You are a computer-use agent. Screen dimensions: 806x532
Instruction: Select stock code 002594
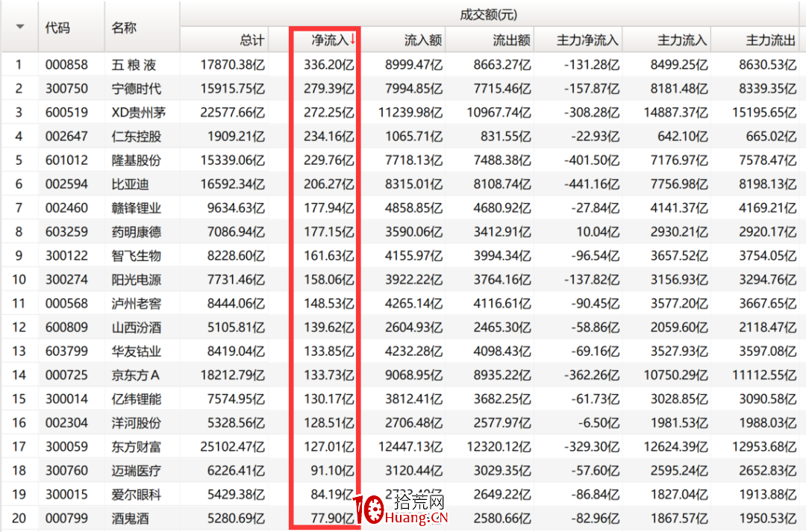67,184
